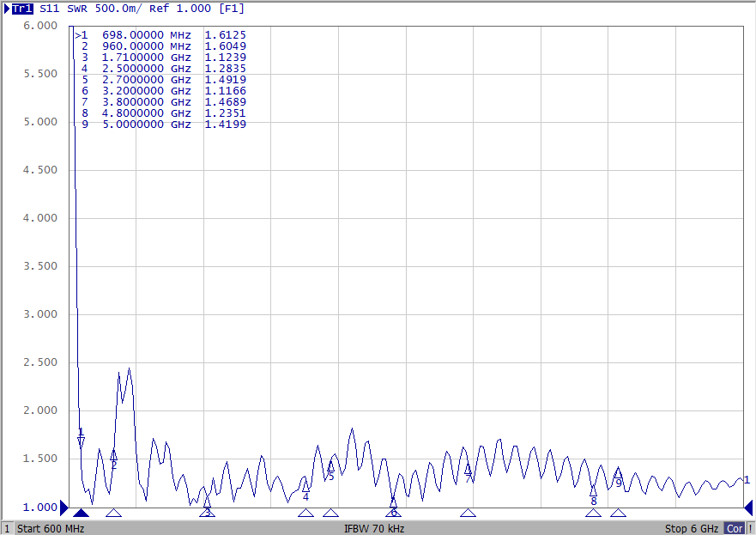This screenshot has width=756, height=535.
Task: Click the [F1] indicator in trace header
Action: pos(232,9)
